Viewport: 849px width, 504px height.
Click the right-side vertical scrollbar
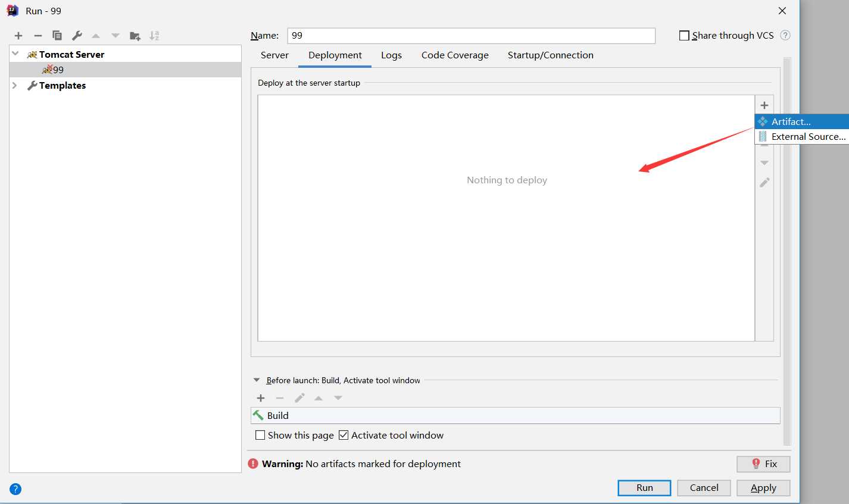[x=787, y=252]
